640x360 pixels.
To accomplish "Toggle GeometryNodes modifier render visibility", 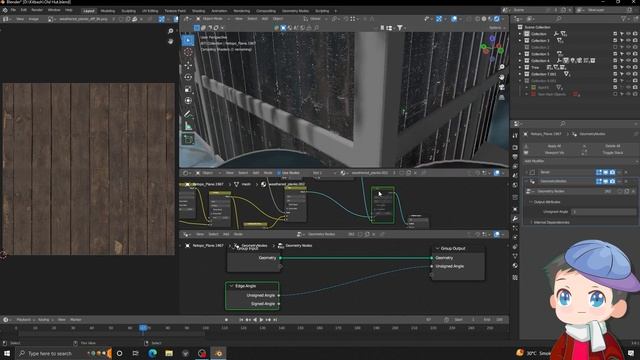I will click(613, 181).
